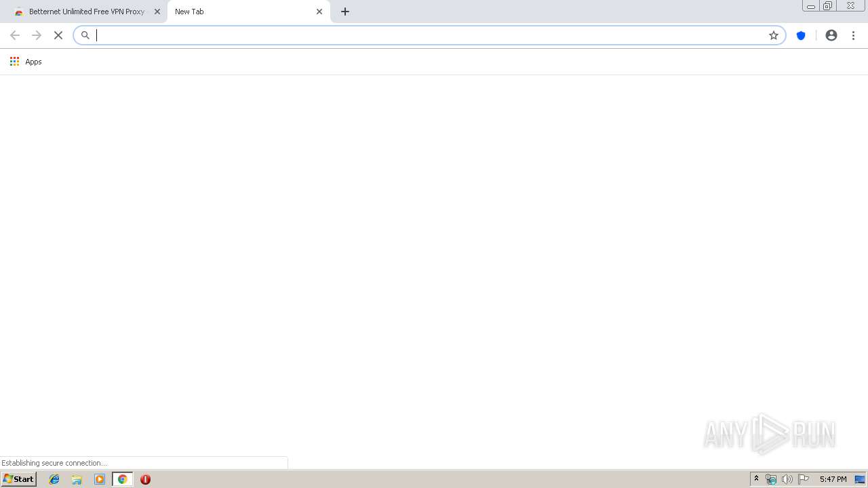The width and height of the screenshot is (868, 488).
Task: Open the blue shield extension icon
Action: [801, 35]
